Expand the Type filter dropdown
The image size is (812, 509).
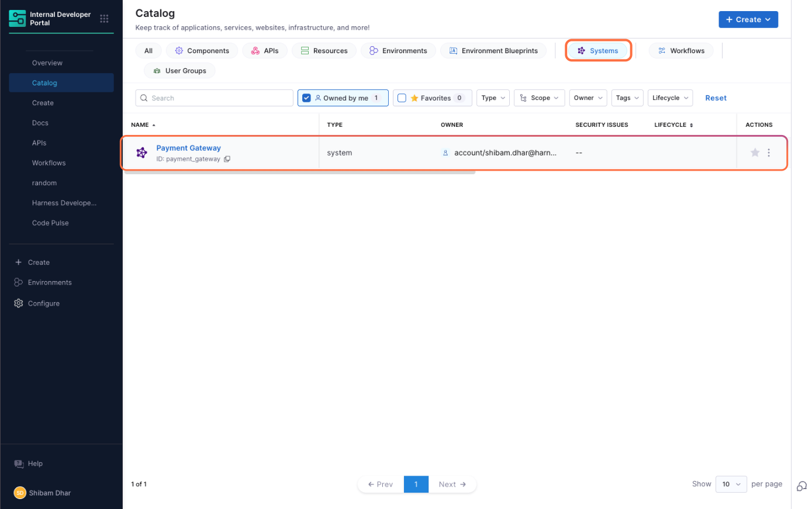click(493, 98)
